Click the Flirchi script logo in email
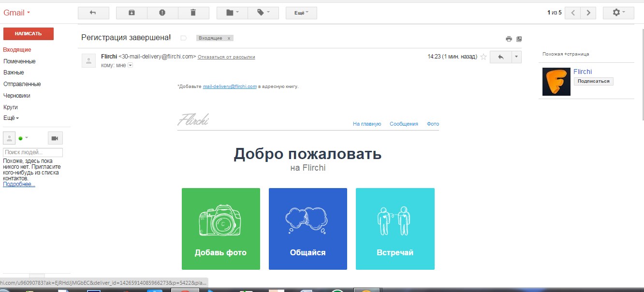The width and height of the screenshot is (644, 292). [193, 119]
